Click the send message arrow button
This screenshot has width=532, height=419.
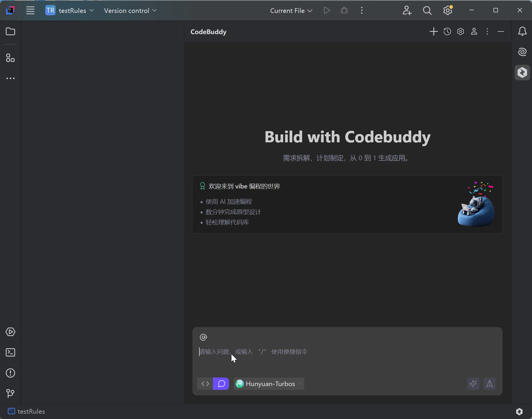pos(489,384)
